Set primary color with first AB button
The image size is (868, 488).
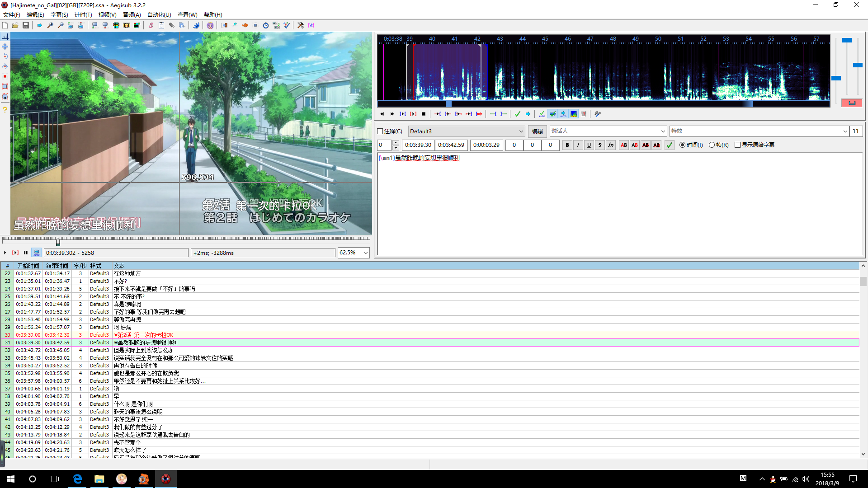[624, 145]
